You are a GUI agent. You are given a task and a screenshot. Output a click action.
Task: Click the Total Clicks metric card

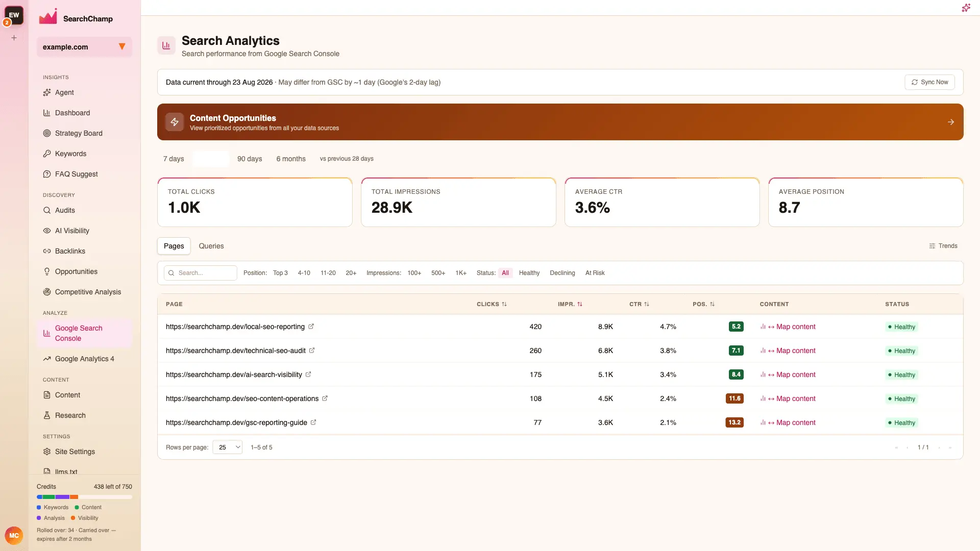tap(255, 202)
